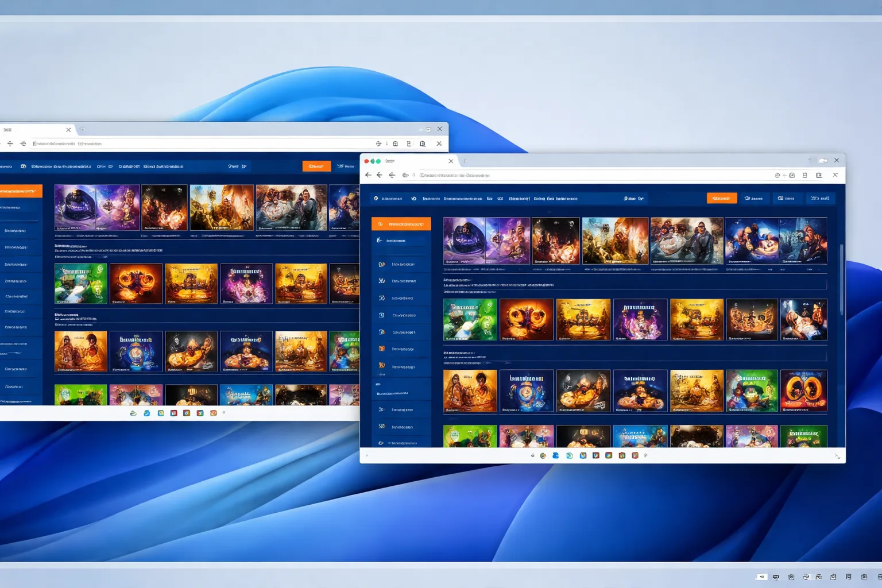The height and width of the screenshot is (588, 882).
Task: Open the blue emblem thumbnail in back window's third row
Action: coord(136,351)
